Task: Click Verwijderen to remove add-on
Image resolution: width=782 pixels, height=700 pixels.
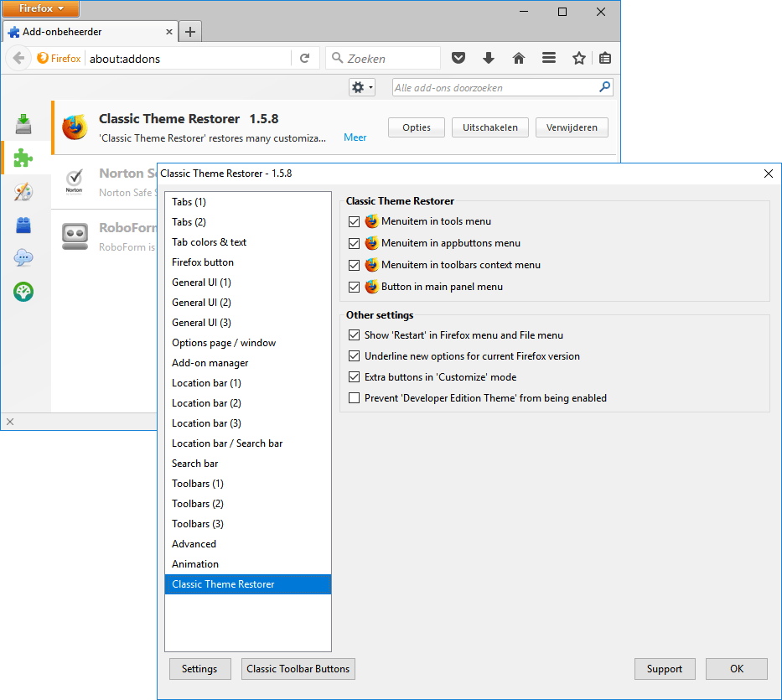Action: [x=572, y=127]
